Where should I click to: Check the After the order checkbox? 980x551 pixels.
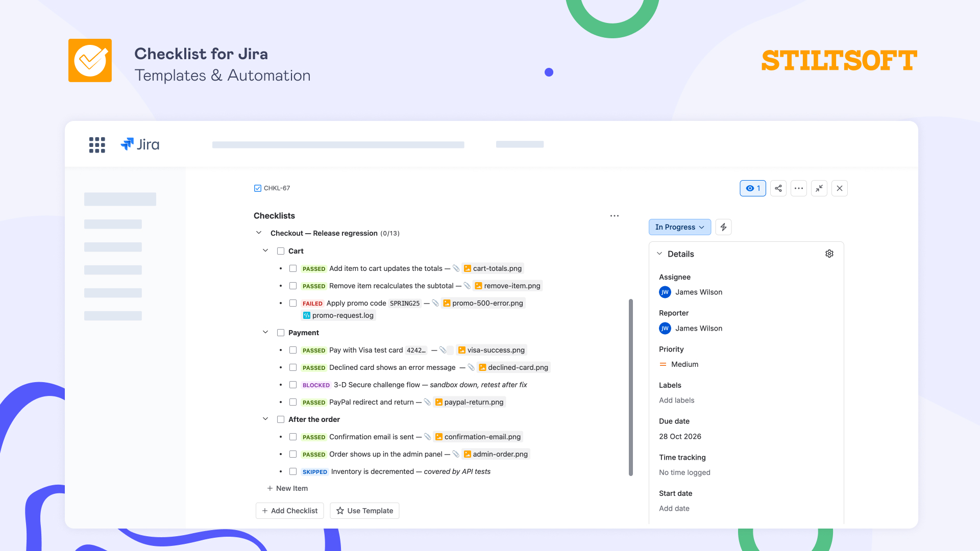click(281, 419)
